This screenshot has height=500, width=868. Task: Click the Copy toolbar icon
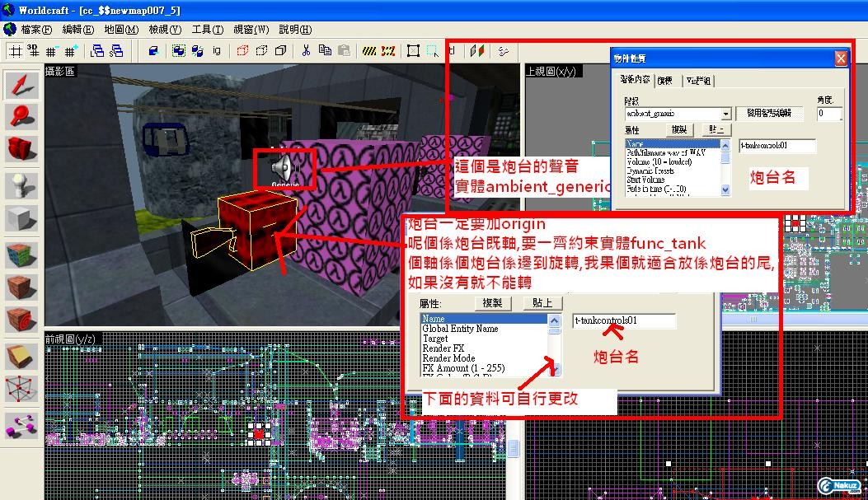pos(325,51)
